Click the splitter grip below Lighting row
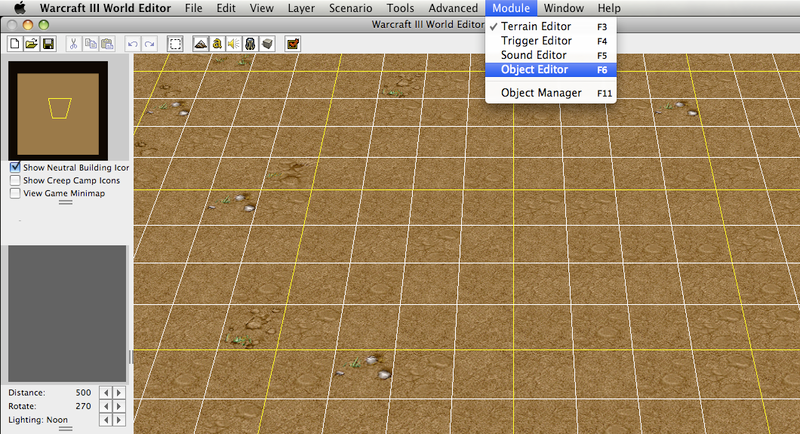 (65, 429)
